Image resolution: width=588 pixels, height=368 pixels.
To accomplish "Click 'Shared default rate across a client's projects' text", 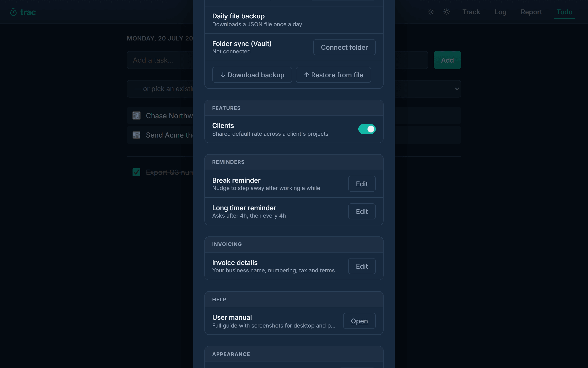I will pos(270,134).
